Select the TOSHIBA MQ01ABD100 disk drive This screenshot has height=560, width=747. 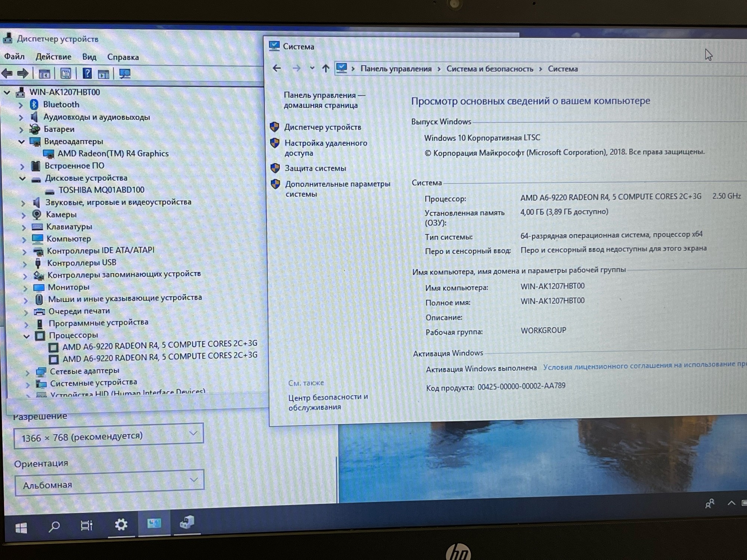[101, 190]
